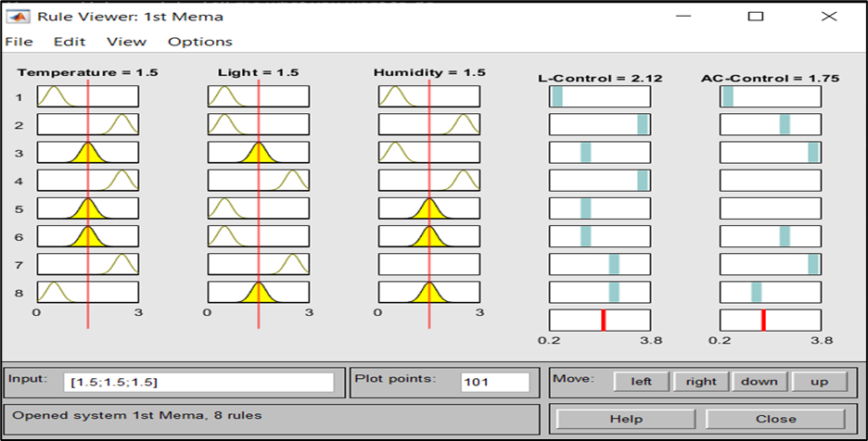Click the Temperature plot of rule 7
868x441 pixels.
(88, 264)
